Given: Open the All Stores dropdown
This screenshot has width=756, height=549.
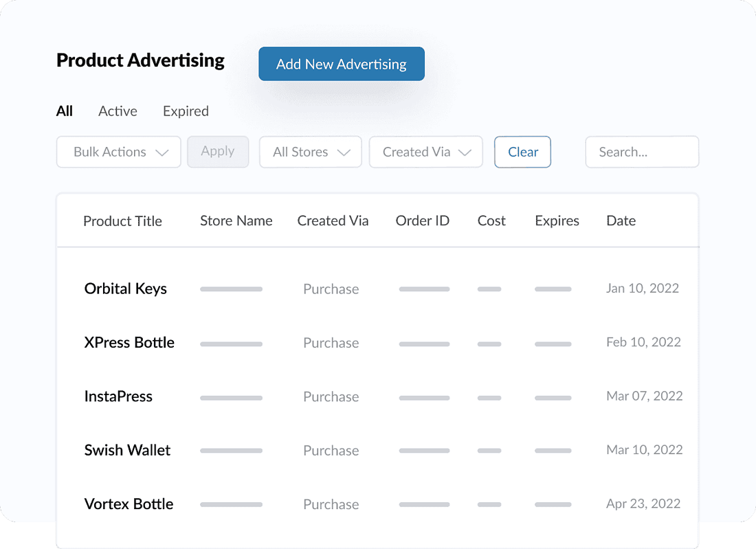Looking at the screenshot, I should click(x=310, y=152).
